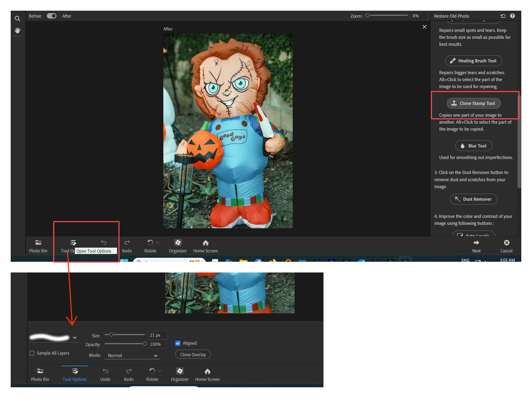Image resolution: width=532 pixels, height=398 pixels.
Task: Cancel the guided edit
Action: (x=507, y=246)
